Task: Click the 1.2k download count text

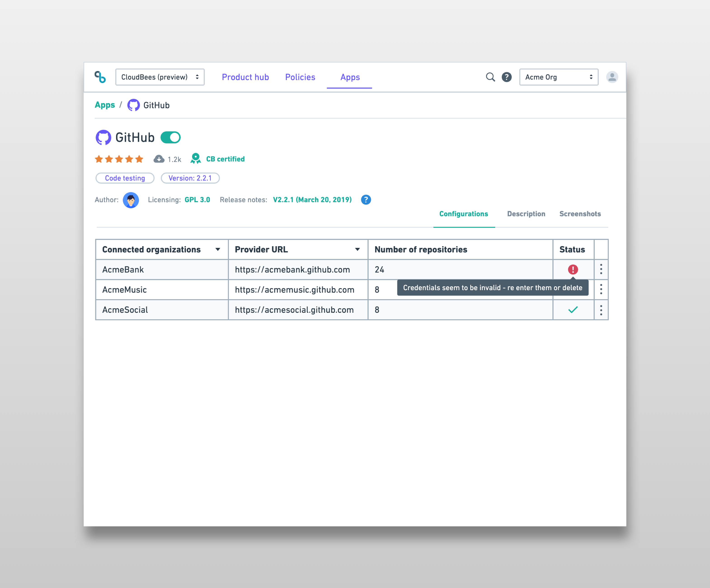Action: tap(175, 159)
